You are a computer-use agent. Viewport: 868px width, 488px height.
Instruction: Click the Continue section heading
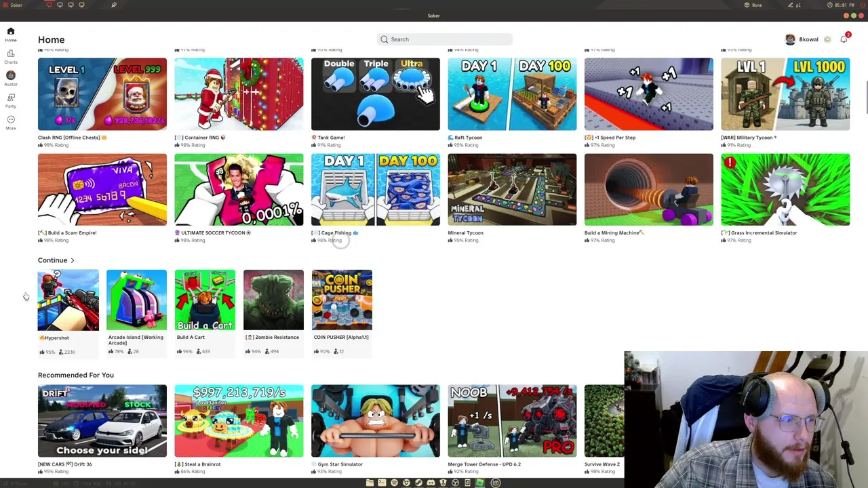click(52, 260)
